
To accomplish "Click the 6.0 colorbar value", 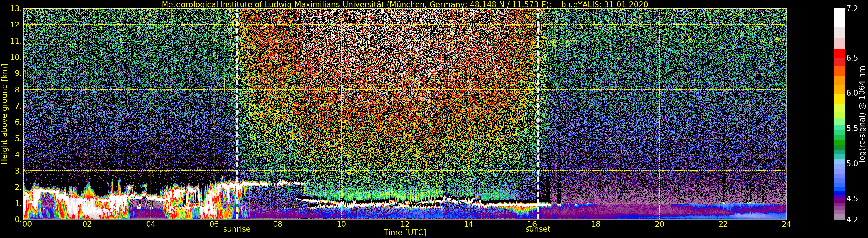I will (852, 93).
